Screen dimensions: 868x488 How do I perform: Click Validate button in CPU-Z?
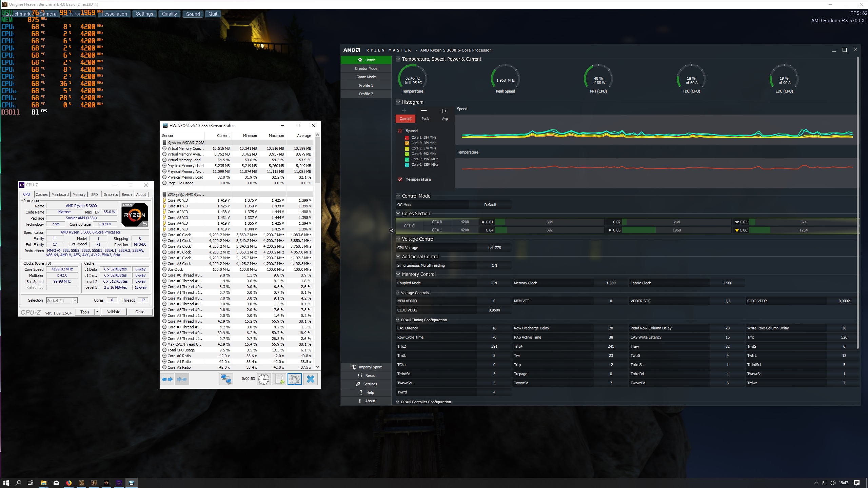[114, 312]
